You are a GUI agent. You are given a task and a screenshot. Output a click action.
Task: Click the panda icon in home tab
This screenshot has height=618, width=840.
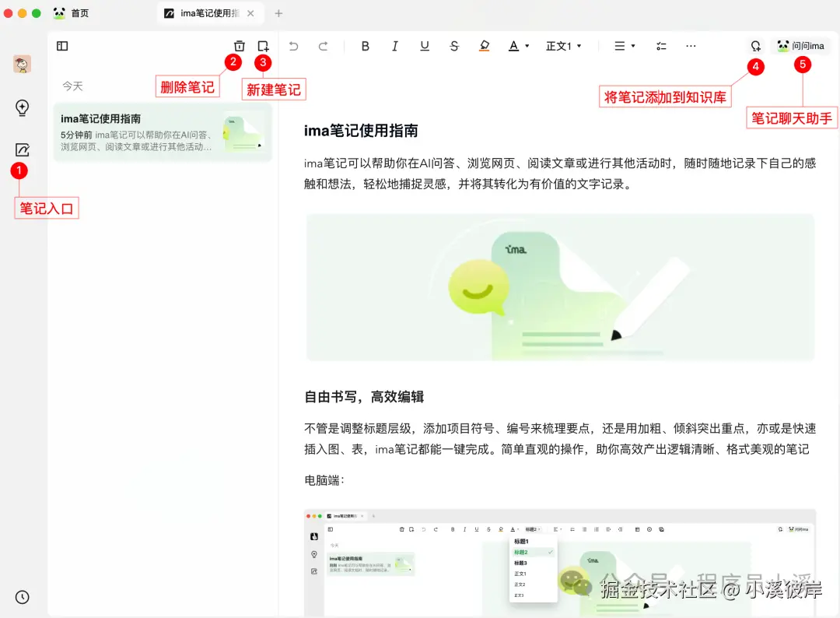[59, 13]
